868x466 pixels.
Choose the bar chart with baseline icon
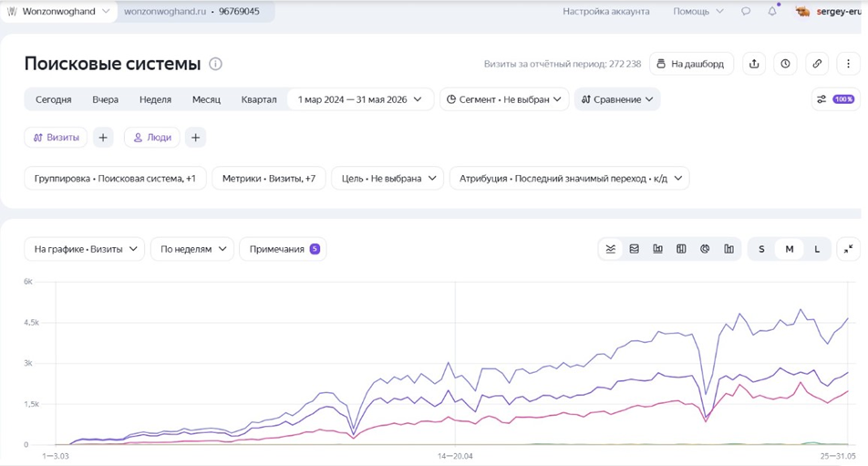coord(657,249)
